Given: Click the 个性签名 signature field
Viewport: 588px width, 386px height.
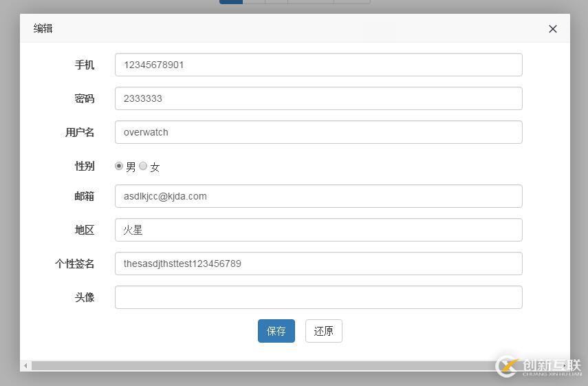Looking at the screenshot, I should point(318,264).
